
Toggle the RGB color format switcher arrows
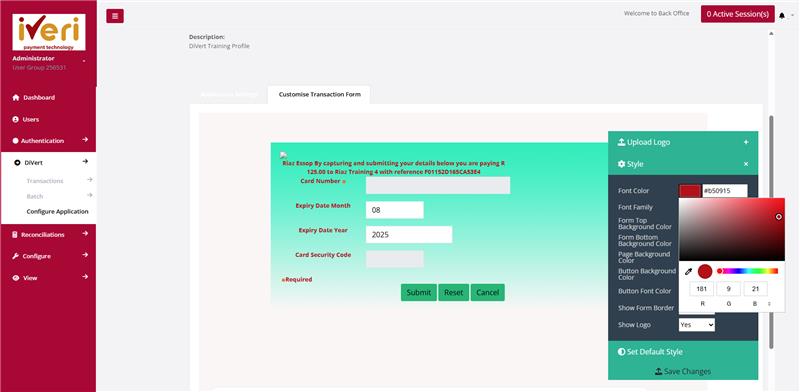pyautogui.click(x=769, y=304)
